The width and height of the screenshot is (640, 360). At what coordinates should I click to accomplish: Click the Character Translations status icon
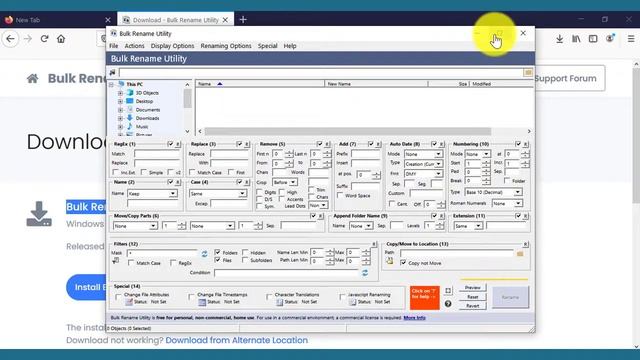279,302
